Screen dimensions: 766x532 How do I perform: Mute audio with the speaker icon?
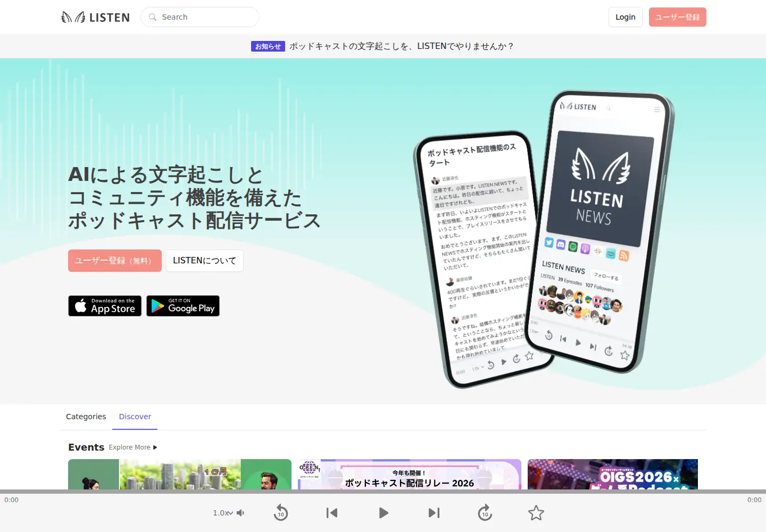tap(240, 513)
